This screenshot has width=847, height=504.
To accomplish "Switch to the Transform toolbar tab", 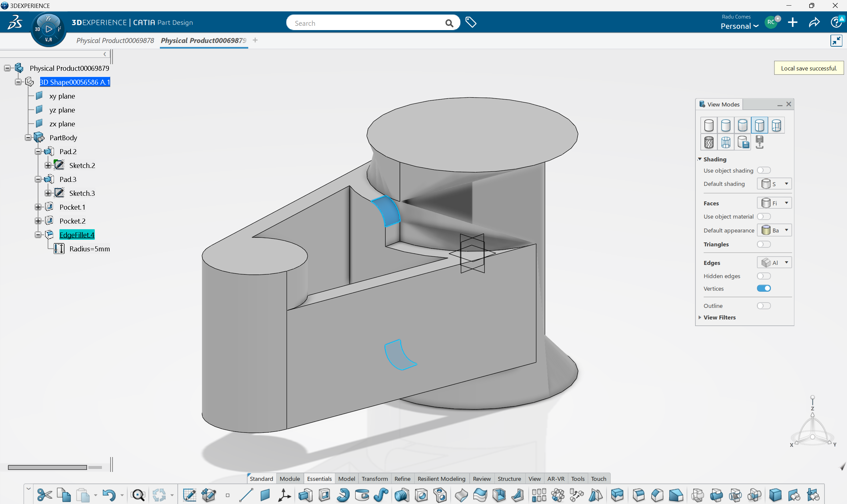I will [x=375, y=479].
